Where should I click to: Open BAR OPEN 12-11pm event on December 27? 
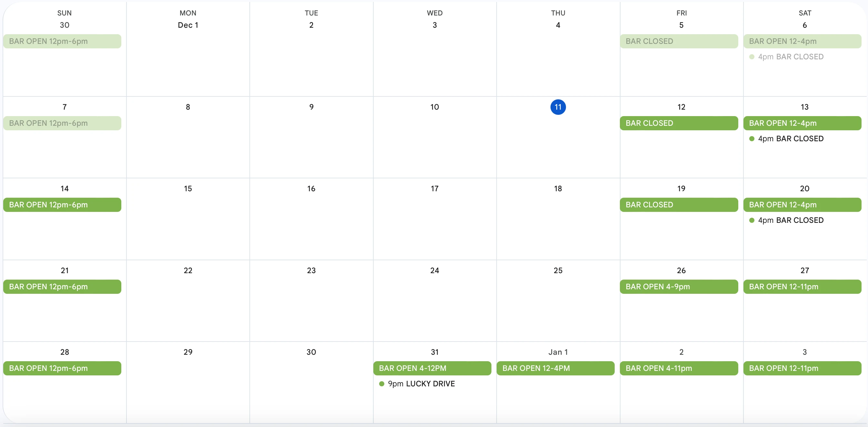(802, 287)
